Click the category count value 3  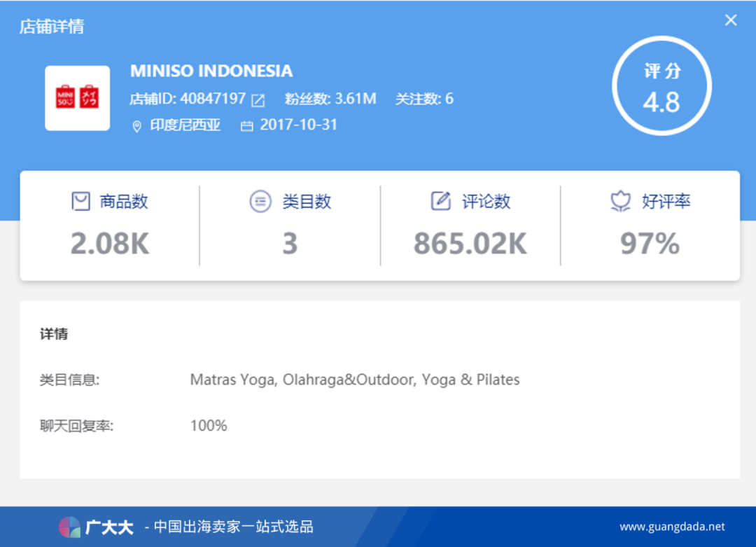(290, 244)
